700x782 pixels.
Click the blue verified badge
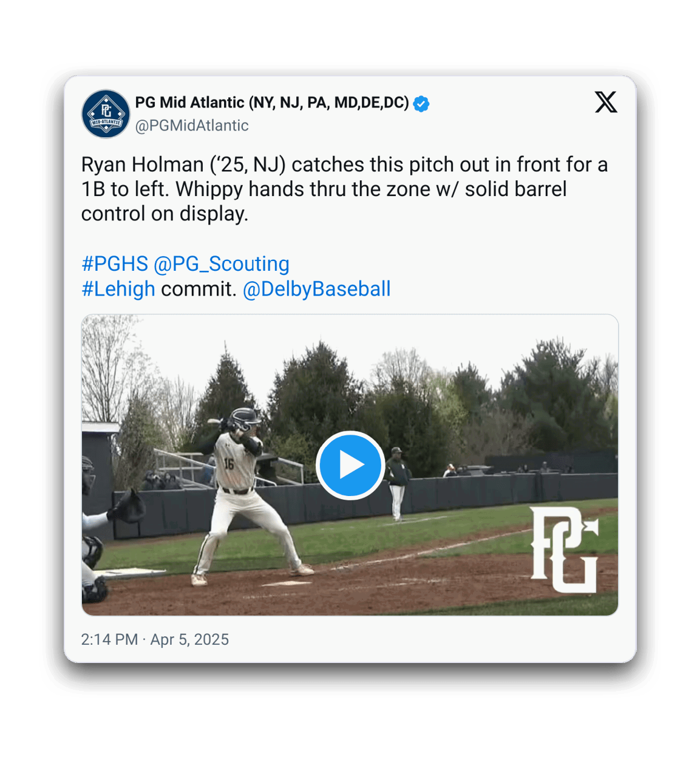pos(421,103)
